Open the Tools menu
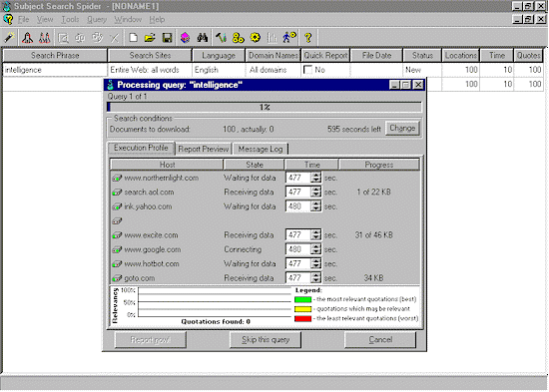This screenshot has height=392, width=549. 70,20
